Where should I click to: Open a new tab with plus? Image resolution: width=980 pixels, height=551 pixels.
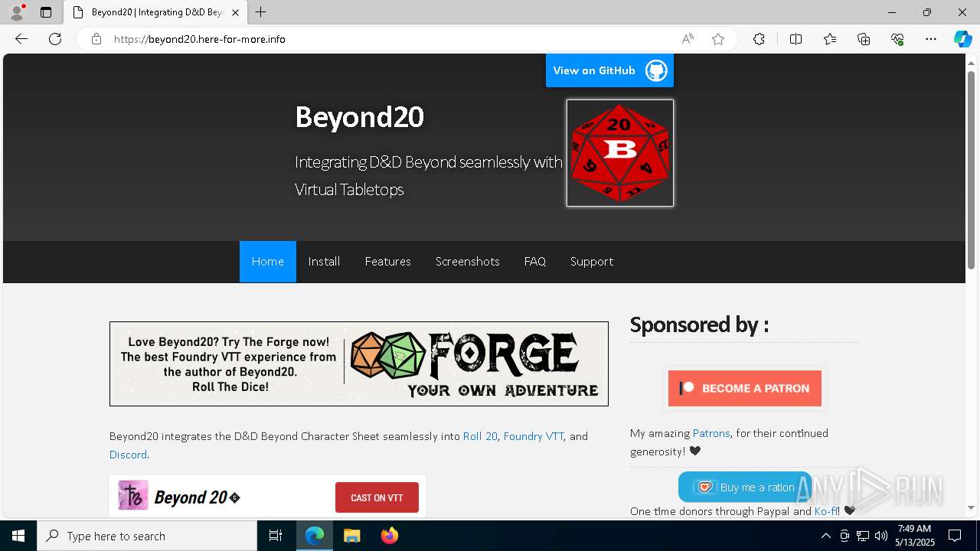(x=261, y=12)
